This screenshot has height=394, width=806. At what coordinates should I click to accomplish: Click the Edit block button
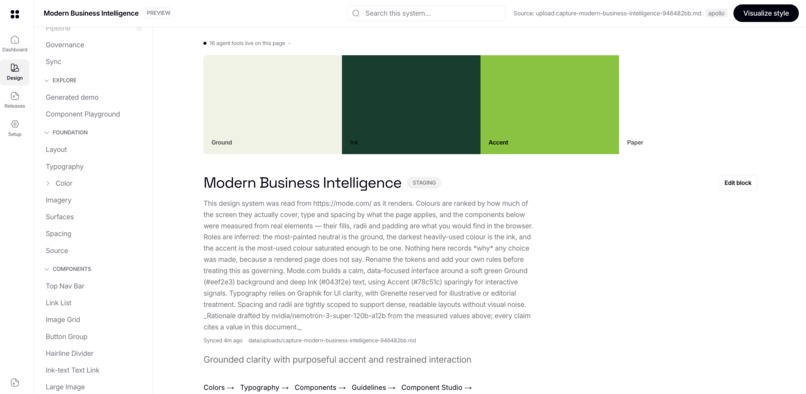tap(738, 183)
